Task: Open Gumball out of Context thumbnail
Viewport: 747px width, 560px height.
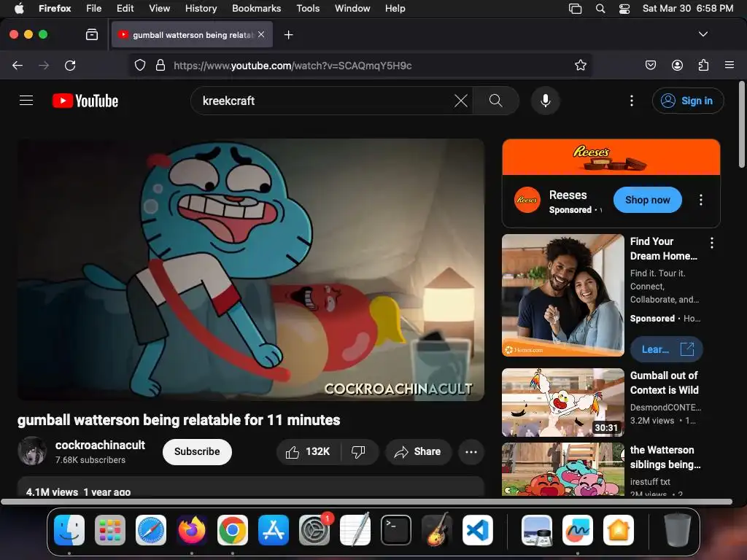Action: pos(563,402)
